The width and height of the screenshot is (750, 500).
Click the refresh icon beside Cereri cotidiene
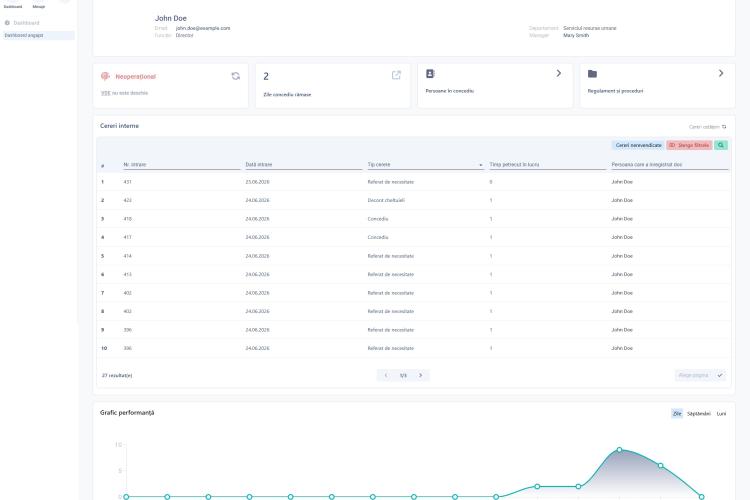pos(724,127)
